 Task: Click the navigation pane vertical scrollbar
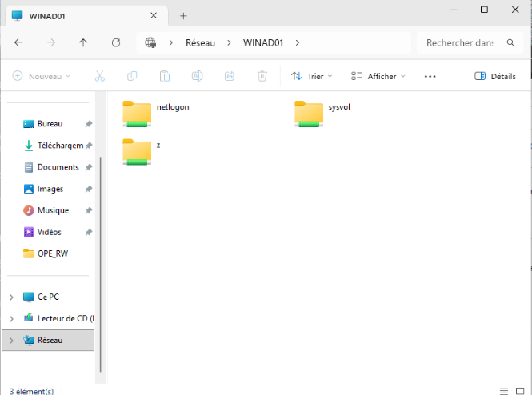101,265
